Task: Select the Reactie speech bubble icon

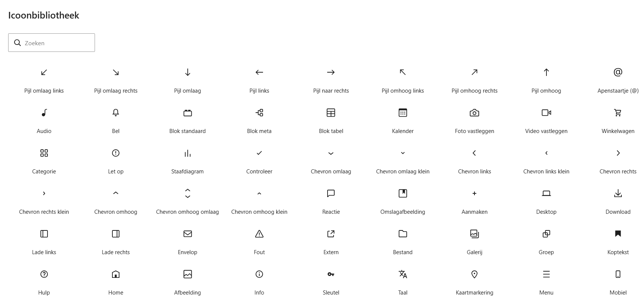Action: (331, 193)
